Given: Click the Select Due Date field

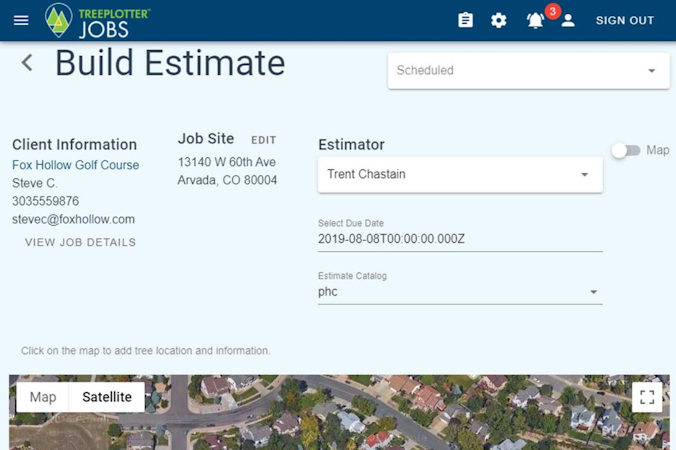Looking at the screenshot, I should (460, 239).
